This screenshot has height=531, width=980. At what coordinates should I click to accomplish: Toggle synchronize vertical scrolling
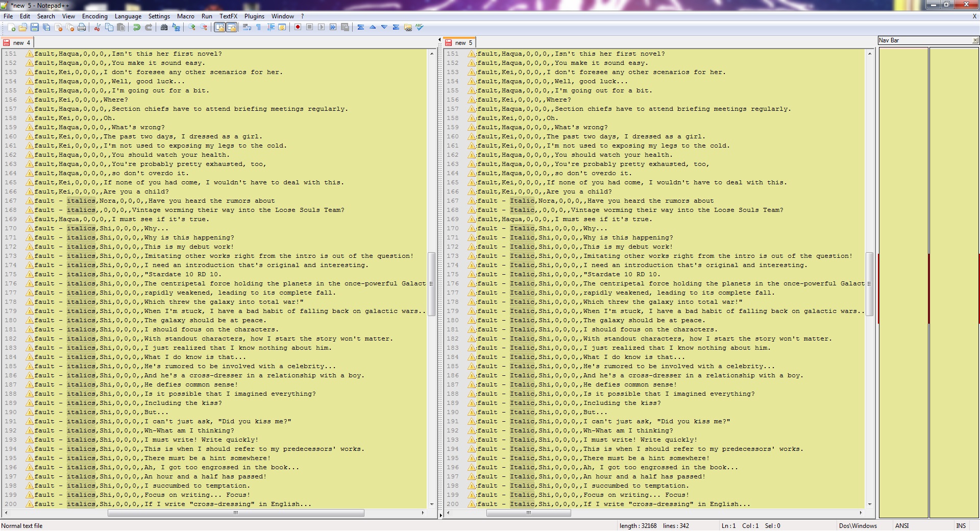219,28
